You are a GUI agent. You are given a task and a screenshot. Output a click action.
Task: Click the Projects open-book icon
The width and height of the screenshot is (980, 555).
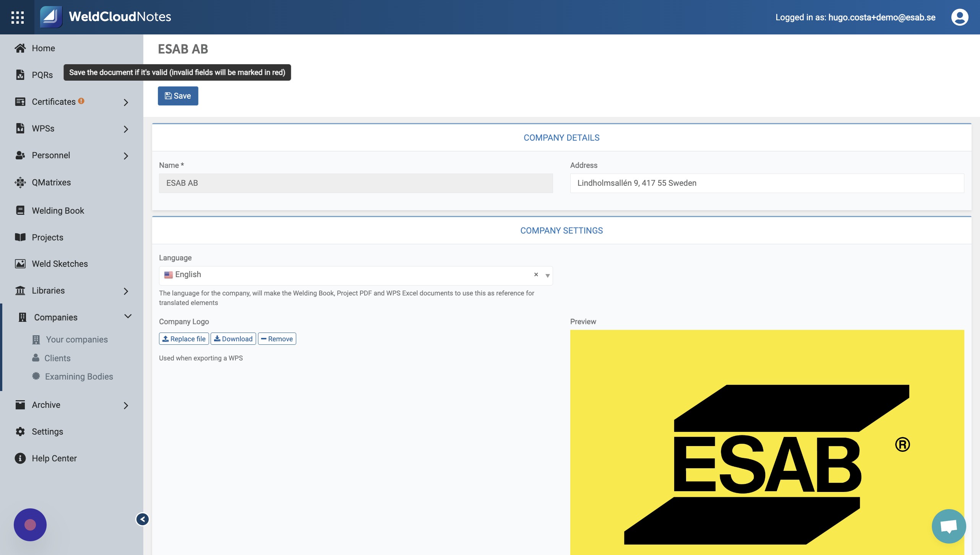20,237
